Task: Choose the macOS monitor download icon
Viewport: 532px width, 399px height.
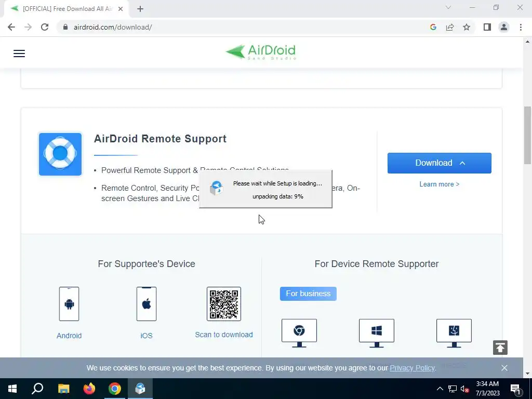Action: 454,333
